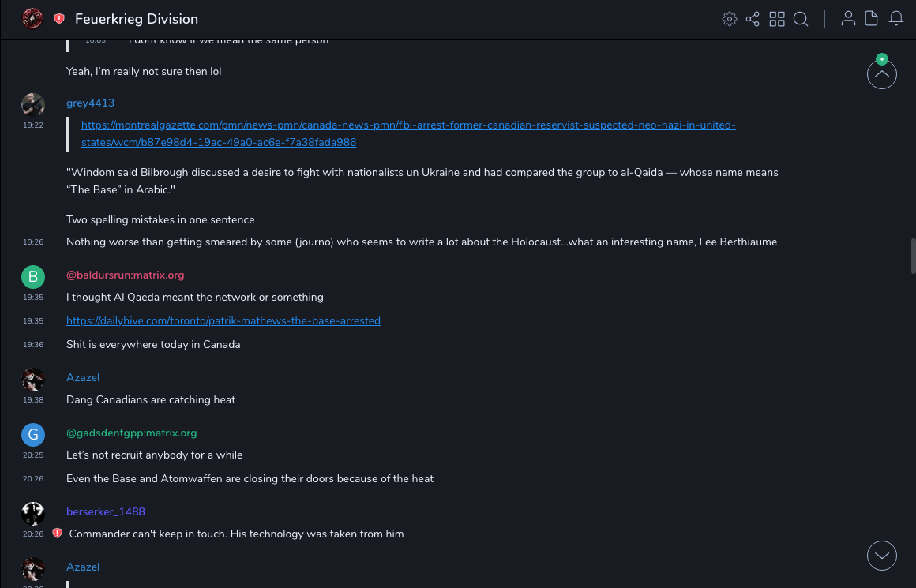Open the notifications bell icon
The width and height of the screenshot is (916, 588).
click(x=896, y=19)
